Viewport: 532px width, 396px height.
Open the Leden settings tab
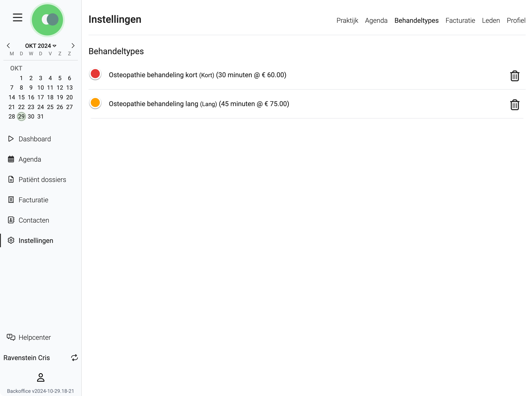click(490, 20)
